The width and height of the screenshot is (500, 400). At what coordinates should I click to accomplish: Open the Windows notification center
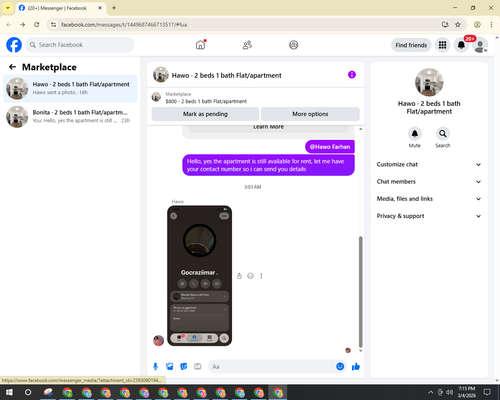point(487,392)
